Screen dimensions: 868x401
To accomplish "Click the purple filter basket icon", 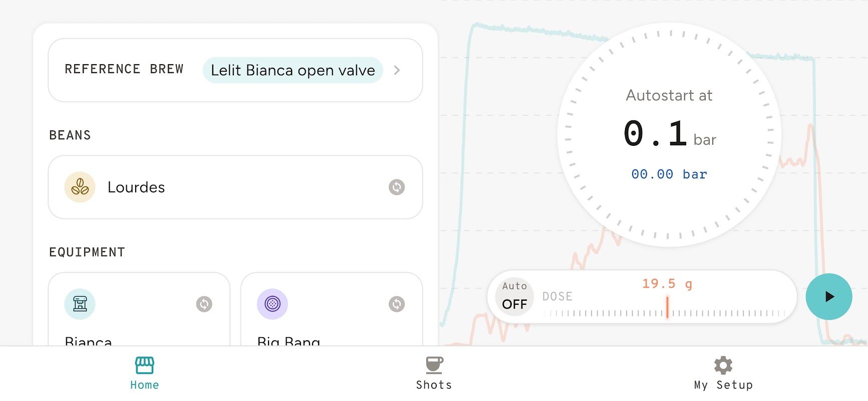I will (x=272, y=304).
